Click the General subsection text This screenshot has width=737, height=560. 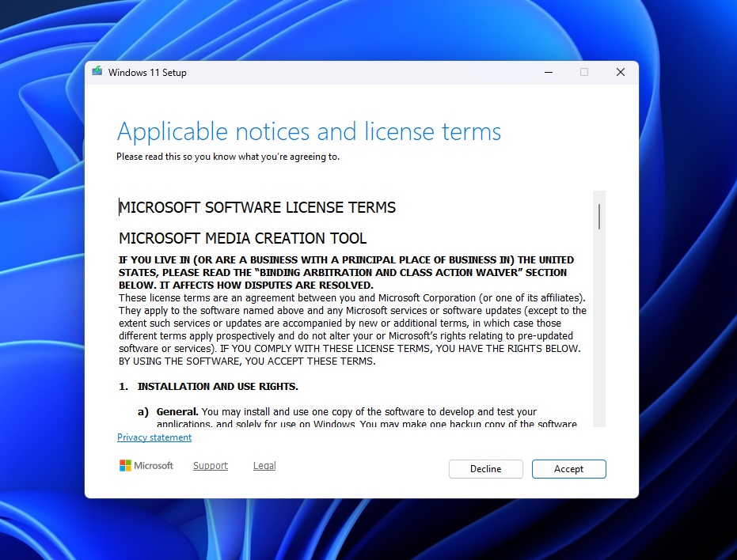[x=356, y=412]
